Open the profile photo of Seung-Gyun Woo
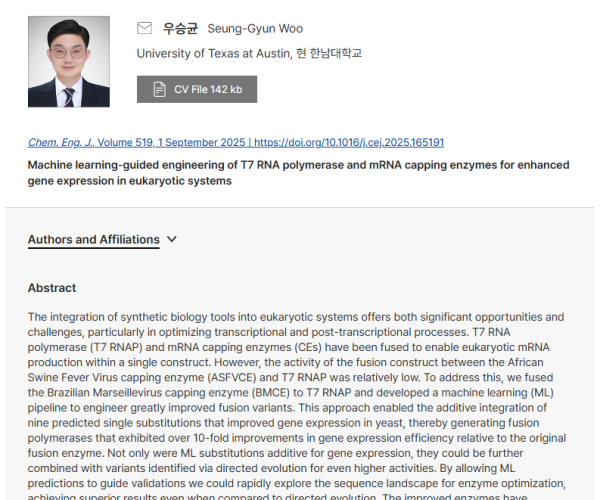Screen dimensions: 600x500 69,62
